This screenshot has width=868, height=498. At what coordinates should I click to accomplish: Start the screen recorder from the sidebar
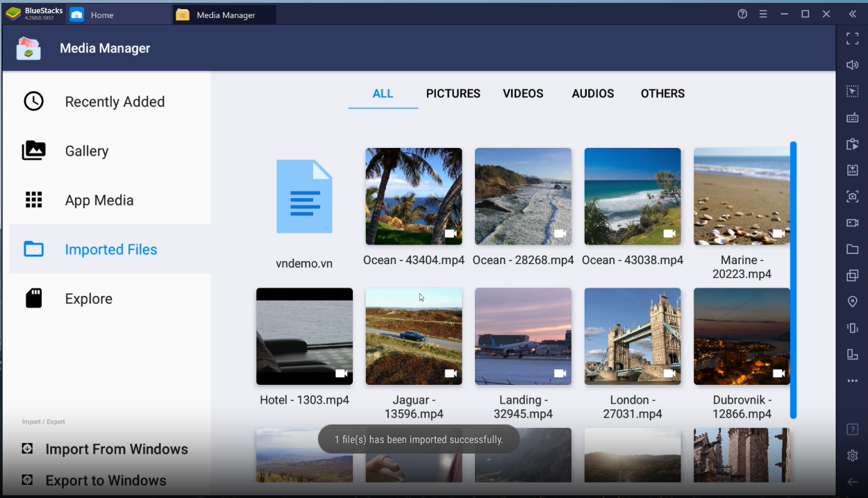852,222
